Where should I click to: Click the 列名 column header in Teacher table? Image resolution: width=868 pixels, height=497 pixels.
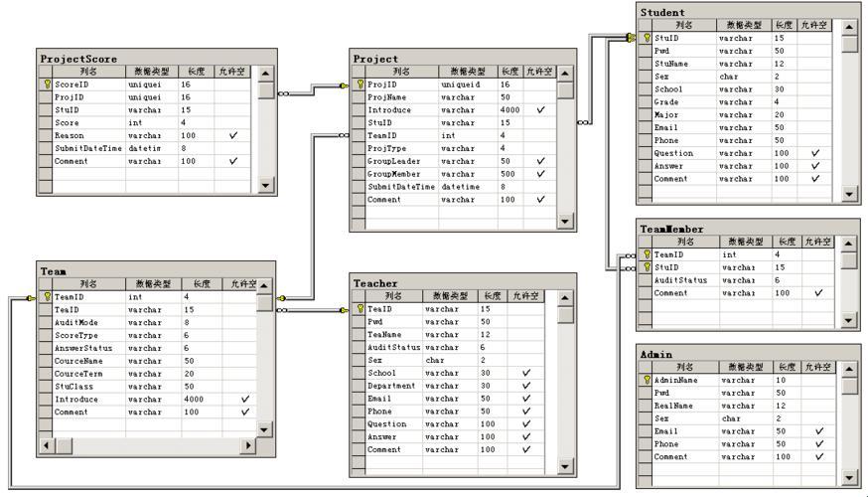click(393, 296)
